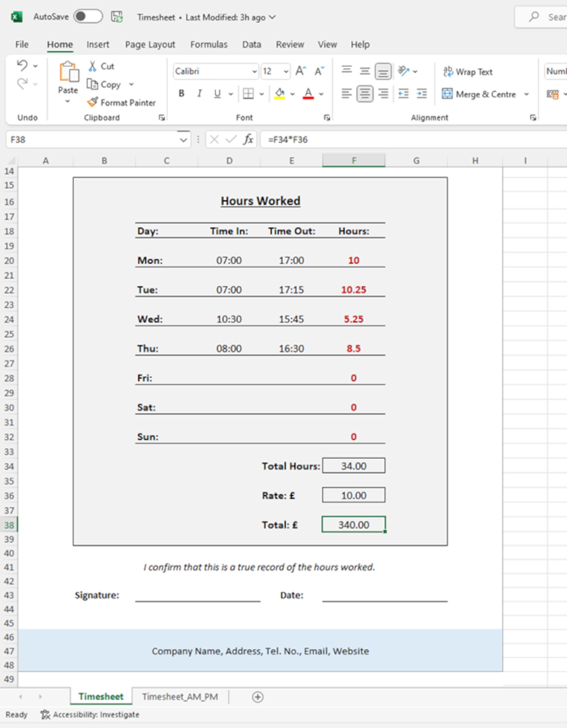Click the Copy button
567x728 pixels.
point(103,84)
